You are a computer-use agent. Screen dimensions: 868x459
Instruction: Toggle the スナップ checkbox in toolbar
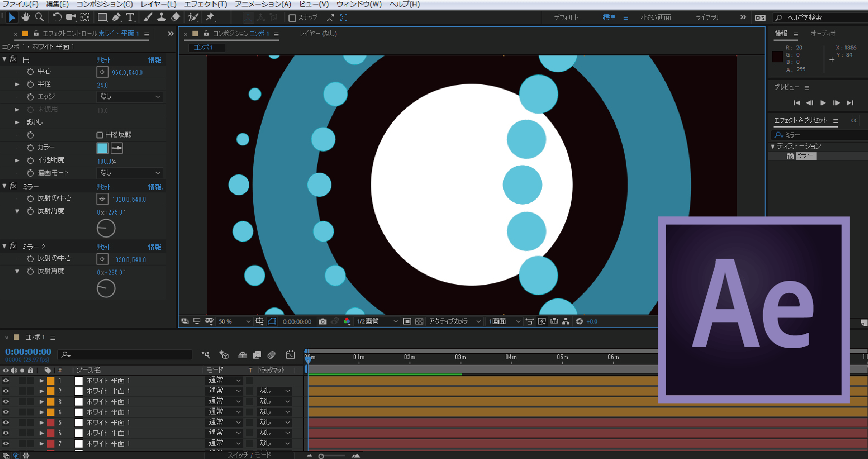click(292, 18)
